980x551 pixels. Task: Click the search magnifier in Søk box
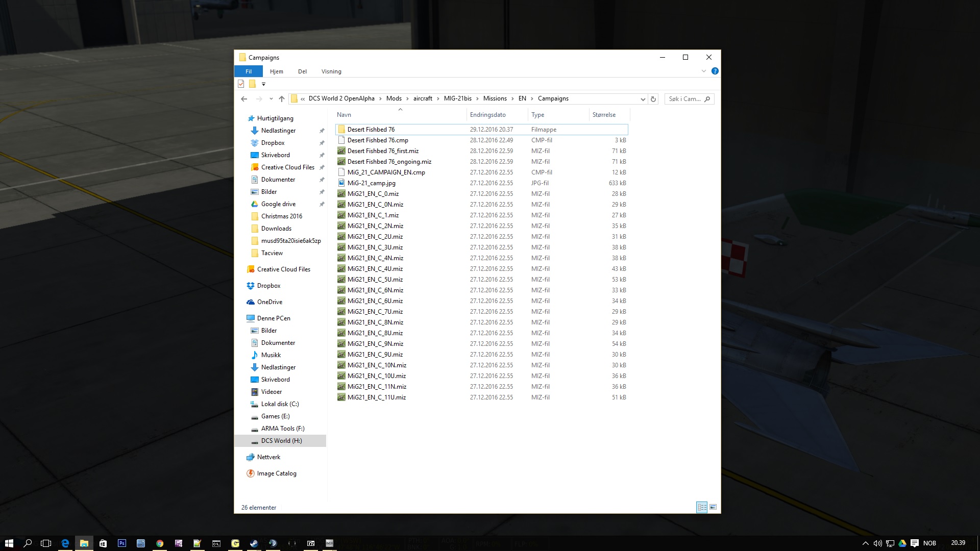[x=707, y=99]
